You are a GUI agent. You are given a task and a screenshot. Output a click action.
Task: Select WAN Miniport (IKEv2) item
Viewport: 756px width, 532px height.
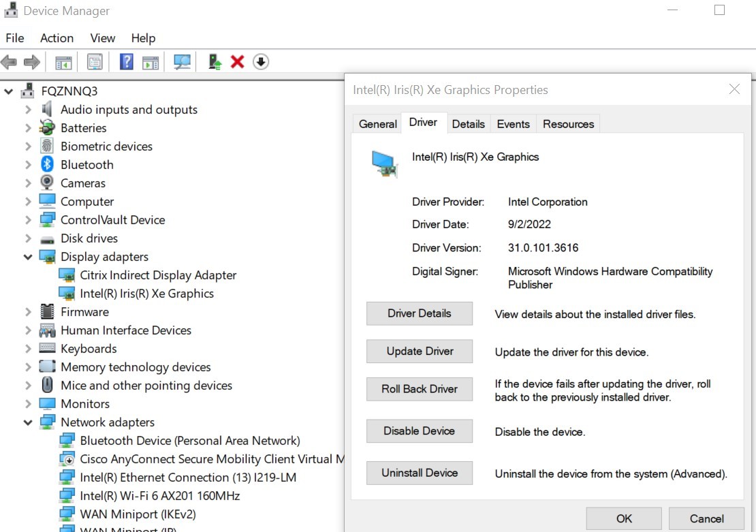tap(138, 514)
